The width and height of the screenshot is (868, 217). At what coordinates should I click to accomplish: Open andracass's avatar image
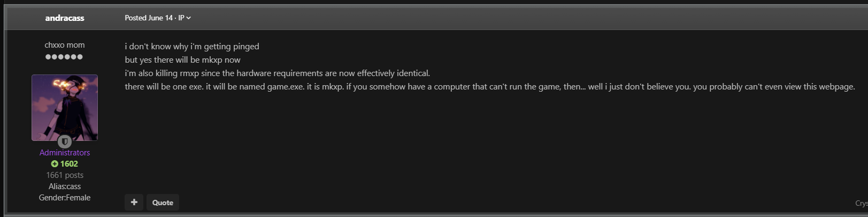coord(65,108)
